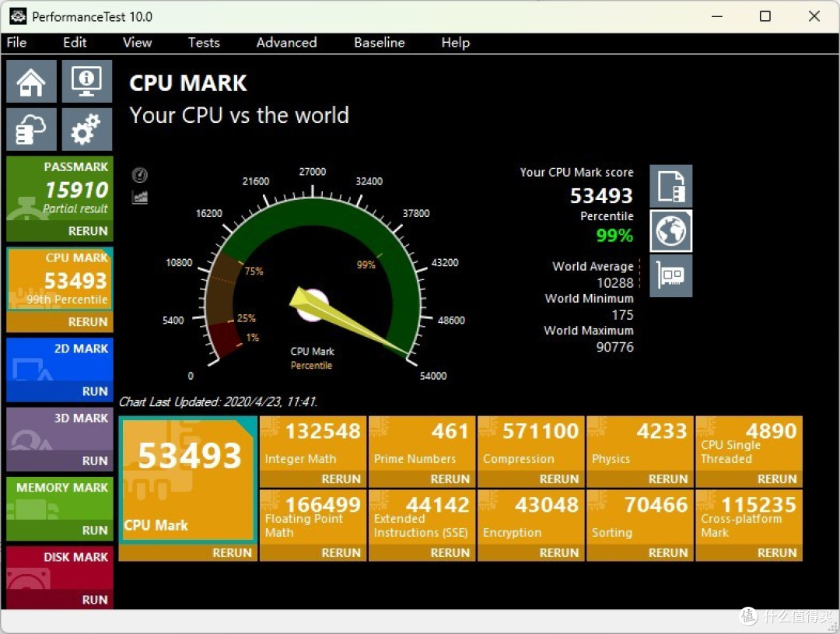
Task: Rerun the Extended Instructions (SSE) test
Action: click(450, 552)
